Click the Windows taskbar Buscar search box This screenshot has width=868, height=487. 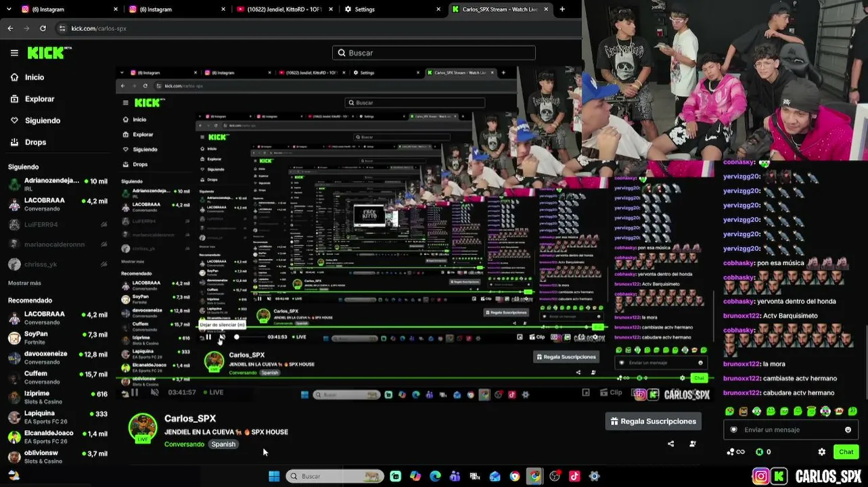(335, 476)
